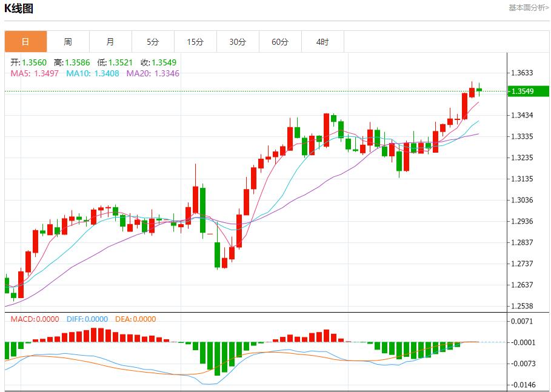
Task: Select the 周 weekly chart tab
Action: point(68,42)
